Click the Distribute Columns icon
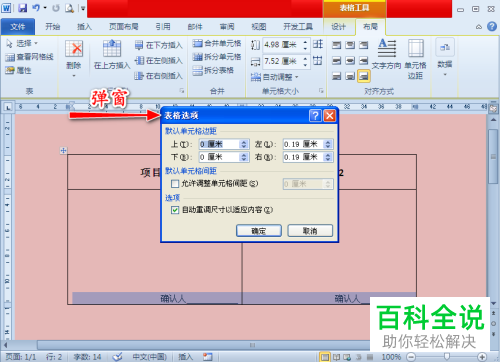 [318, 61]
